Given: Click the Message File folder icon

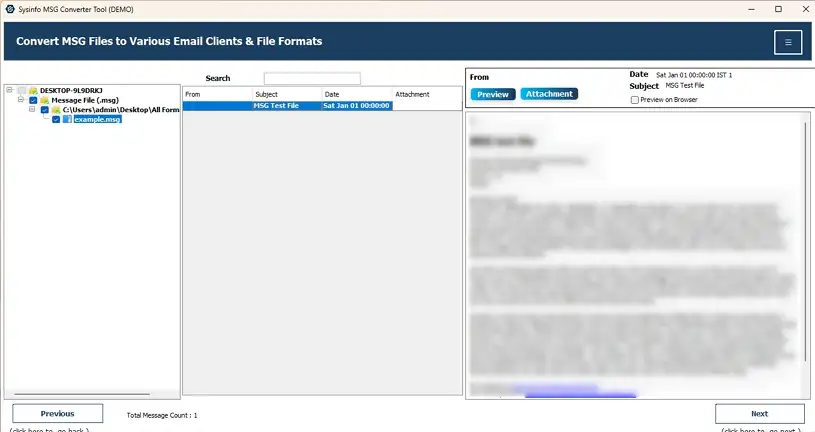Looking at the screenshot, I should pyautogui.click(x=45, y=100).
